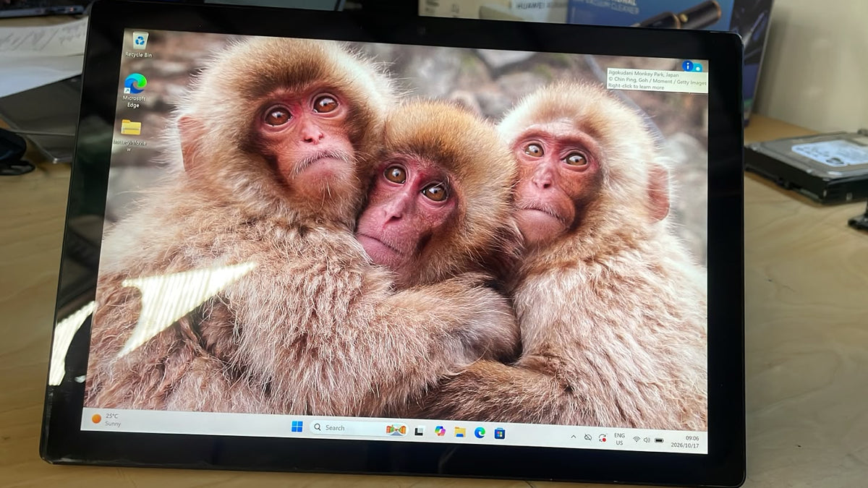Check the battery status icon

coord(659,440)
